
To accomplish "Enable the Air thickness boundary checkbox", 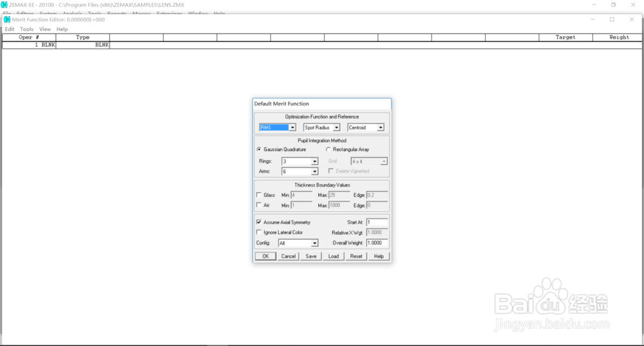I will click(x=259, y=205).
